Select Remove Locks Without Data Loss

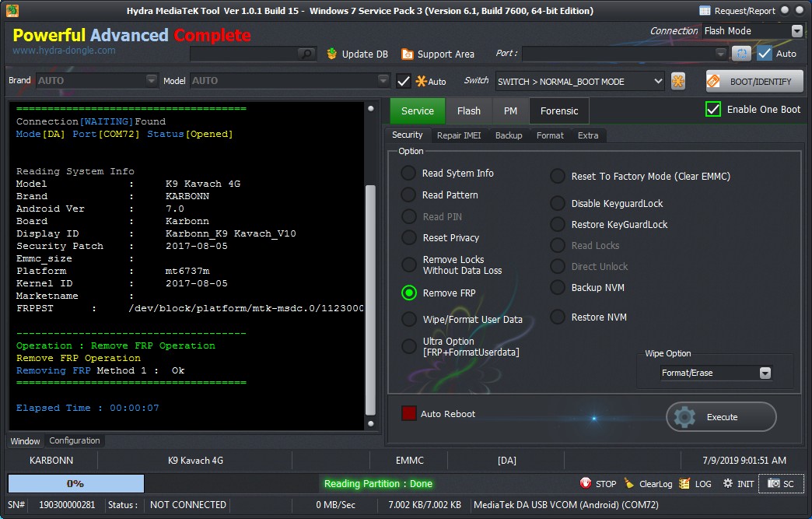408,265
